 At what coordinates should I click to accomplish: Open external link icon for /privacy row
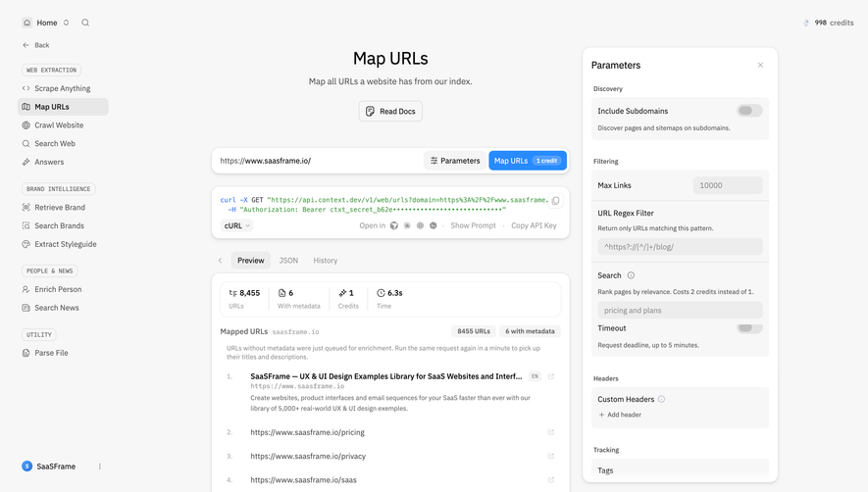pos(551,456)
